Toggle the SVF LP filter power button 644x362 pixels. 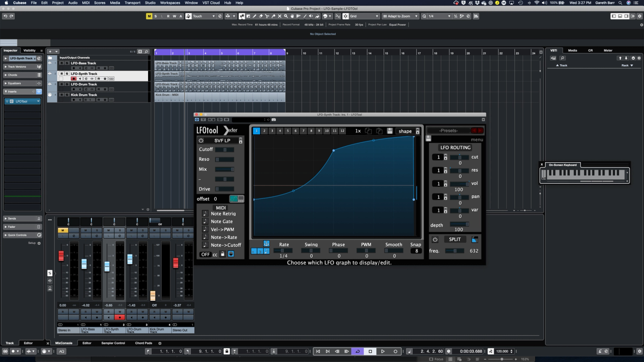tap(201, 141)
